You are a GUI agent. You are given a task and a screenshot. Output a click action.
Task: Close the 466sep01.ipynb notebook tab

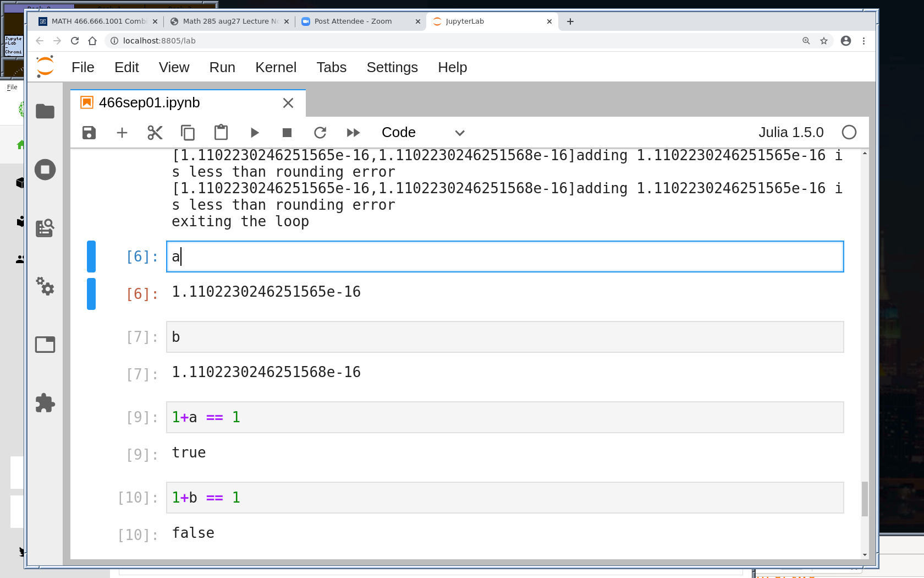pos(288,103)
